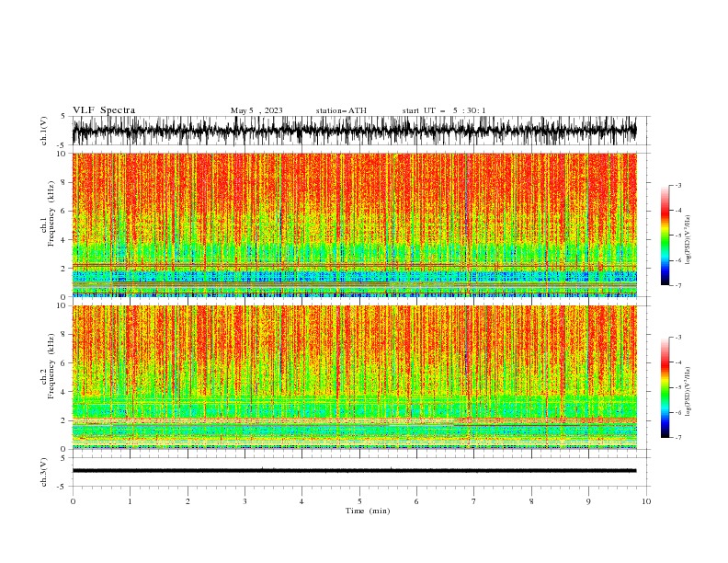The height and width of the screenshot is (563, 728).
Task: Click the ch.2 spectrogram plot
Action: coord(355,377)
